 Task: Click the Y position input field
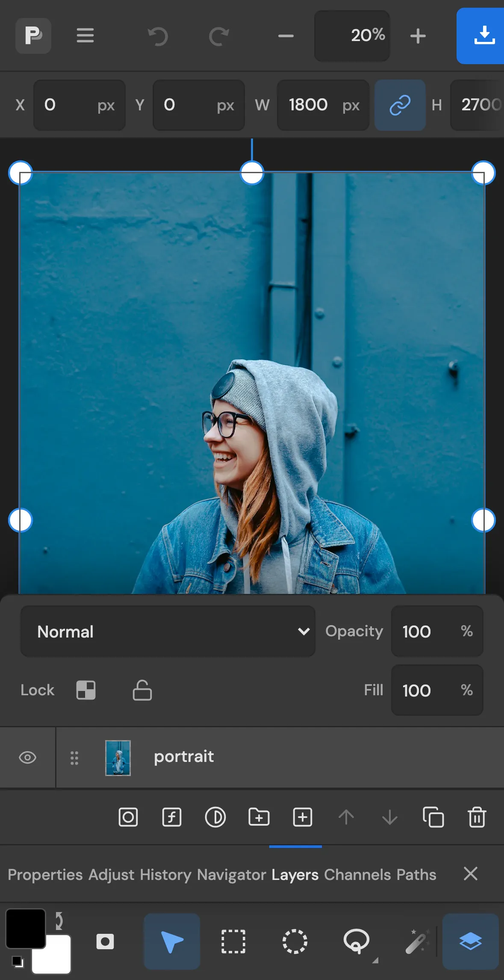[x=199, y=105]
